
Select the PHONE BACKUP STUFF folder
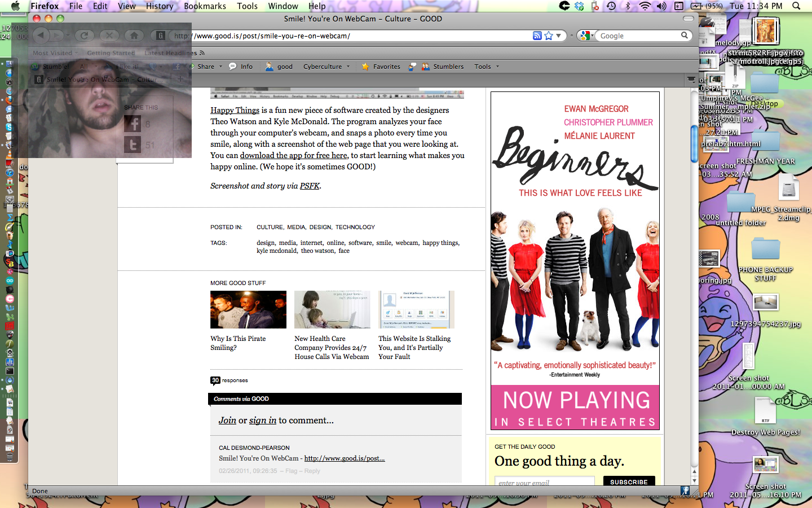coord(765,260)
